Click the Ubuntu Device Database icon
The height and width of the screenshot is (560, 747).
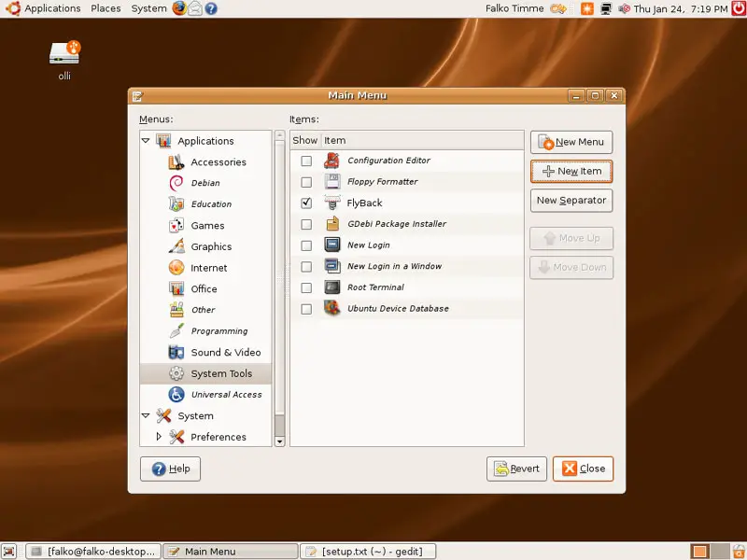(x=331, y=308)
